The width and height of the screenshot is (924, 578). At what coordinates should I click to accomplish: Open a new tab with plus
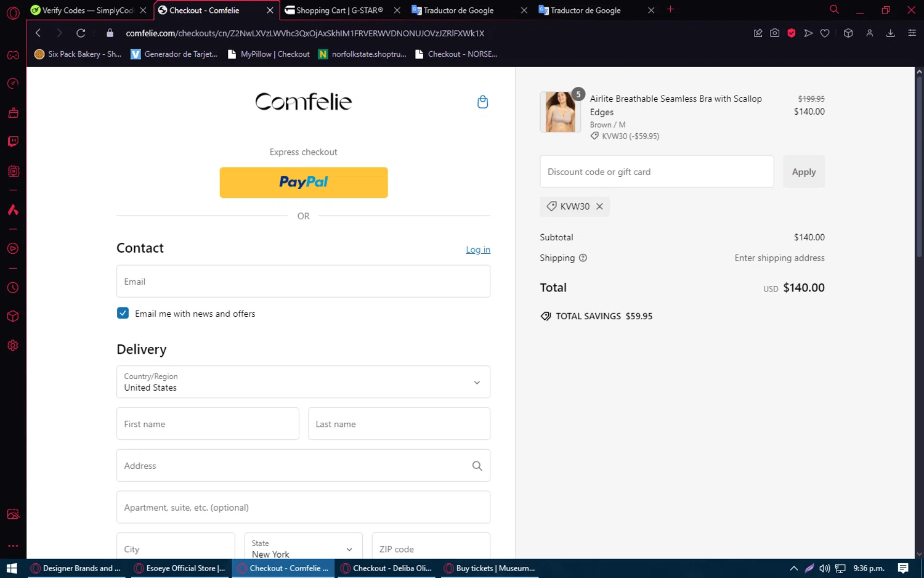point(671,9)
